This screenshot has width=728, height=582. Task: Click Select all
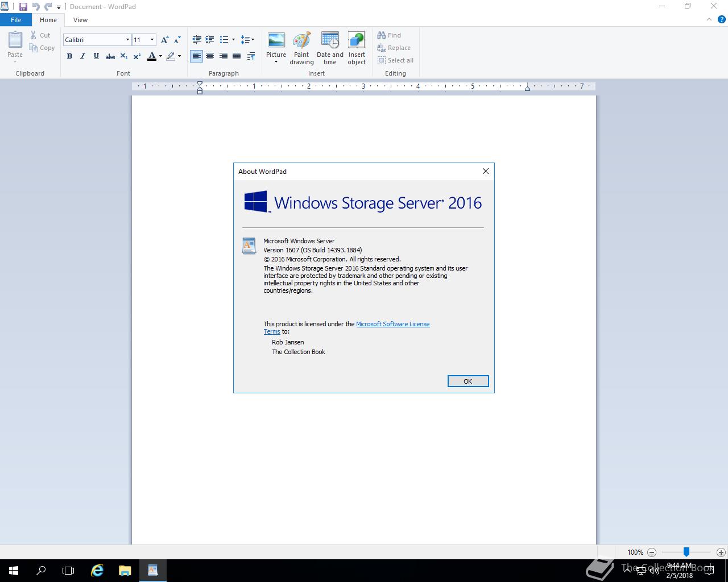click(x=395, y=60)
